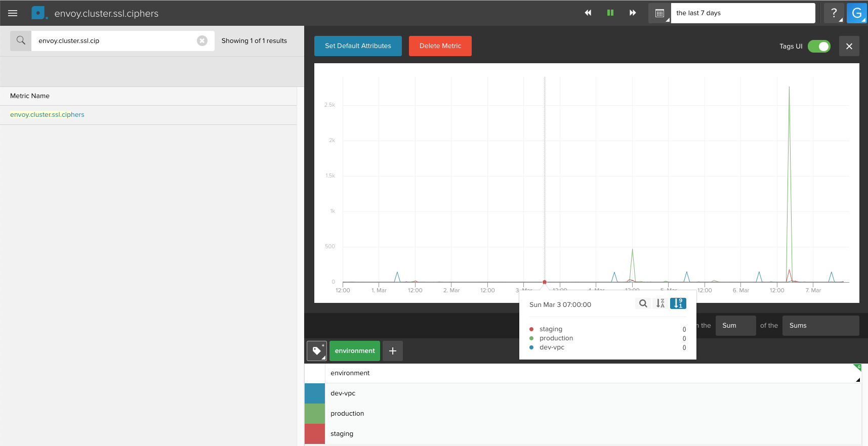Pause live data streaming
Screen dimensions: 868x446
[x=610, y=13]
